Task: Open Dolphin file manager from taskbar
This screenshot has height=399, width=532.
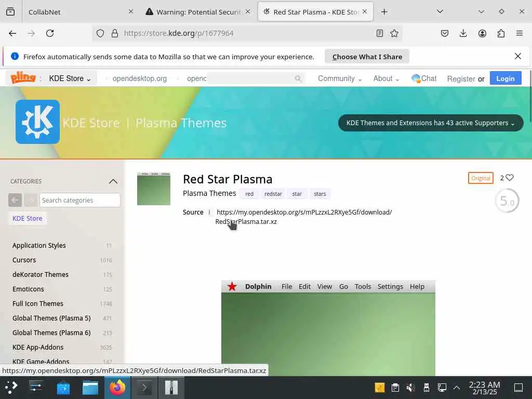Action: click(x=90, y=388)
